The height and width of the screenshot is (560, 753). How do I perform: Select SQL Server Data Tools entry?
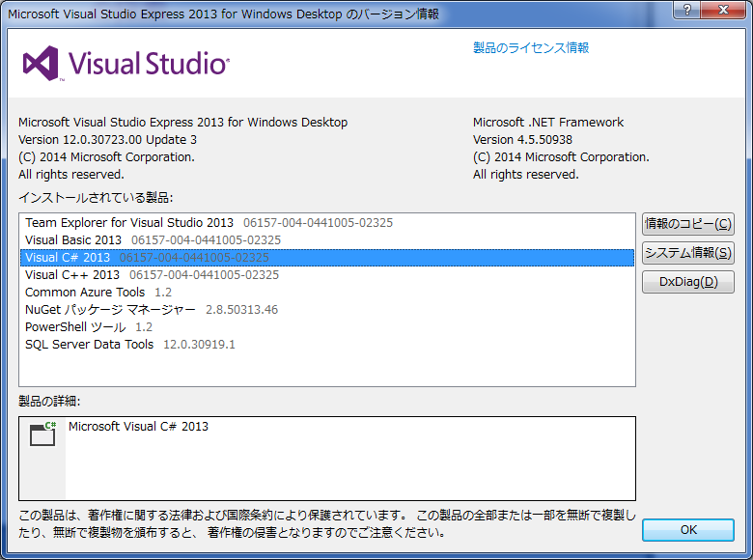[327, 345]
